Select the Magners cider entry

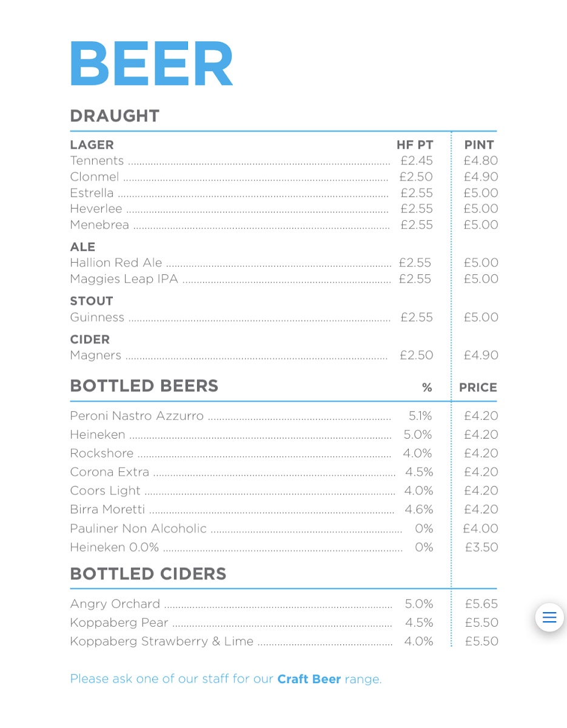click(x=96, y=356)
